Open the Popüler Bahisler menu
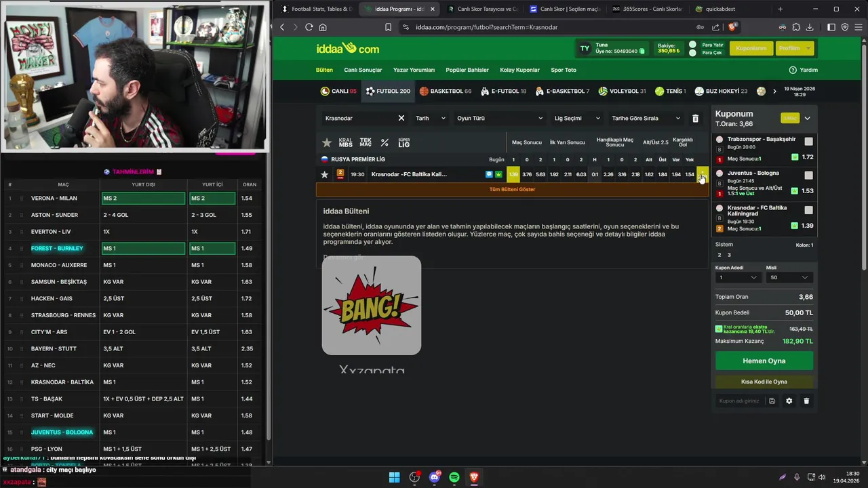 point(467,70)
